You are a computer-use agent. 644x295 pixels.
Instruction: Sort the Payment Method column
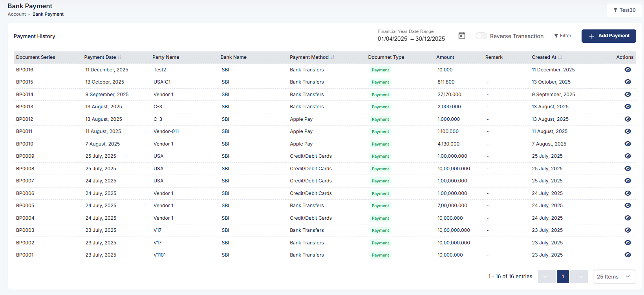tap(332, 57)
